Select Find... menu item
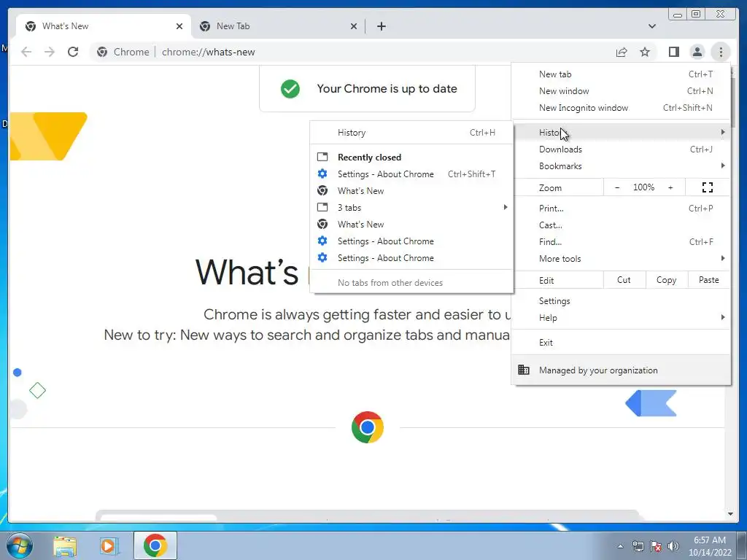The width and height of the screenshot is (747, 560). 622,242
